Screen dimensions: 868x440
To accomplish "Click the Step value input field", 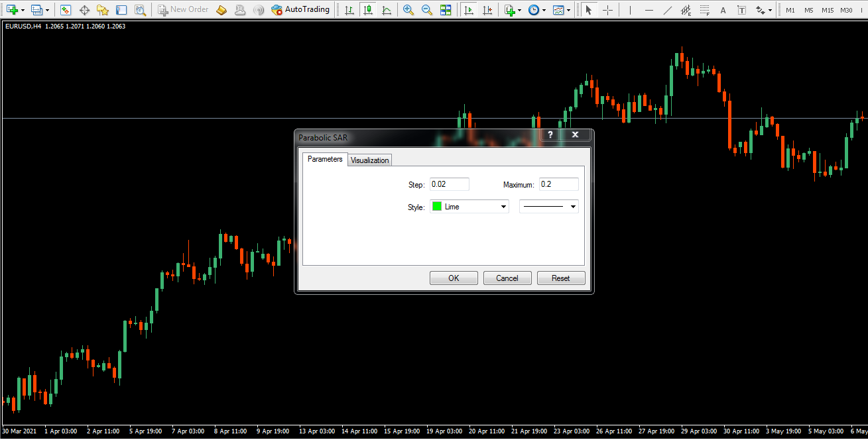I will coord(449,184).
